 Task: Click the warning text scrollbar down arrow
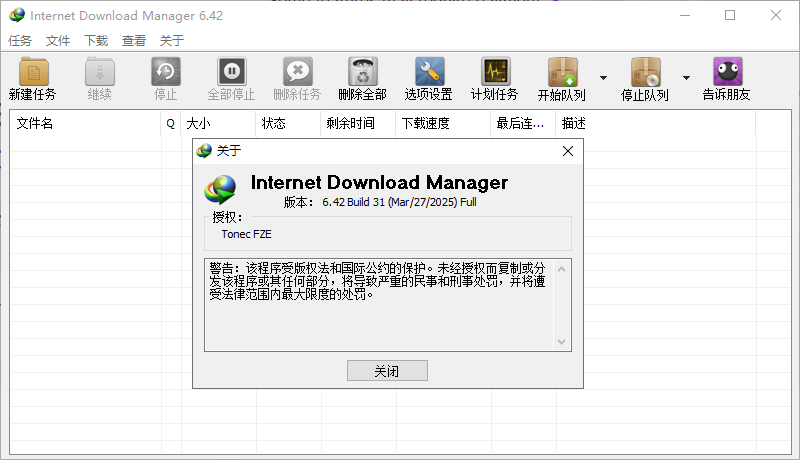click(x=562, y=342)
